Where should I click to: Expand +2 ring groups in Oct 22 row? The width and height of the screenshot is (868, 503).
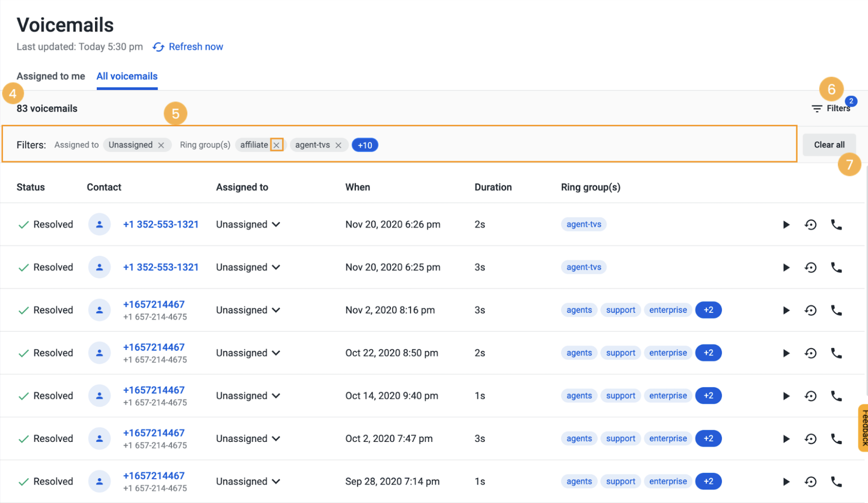[x=708, y=353]
